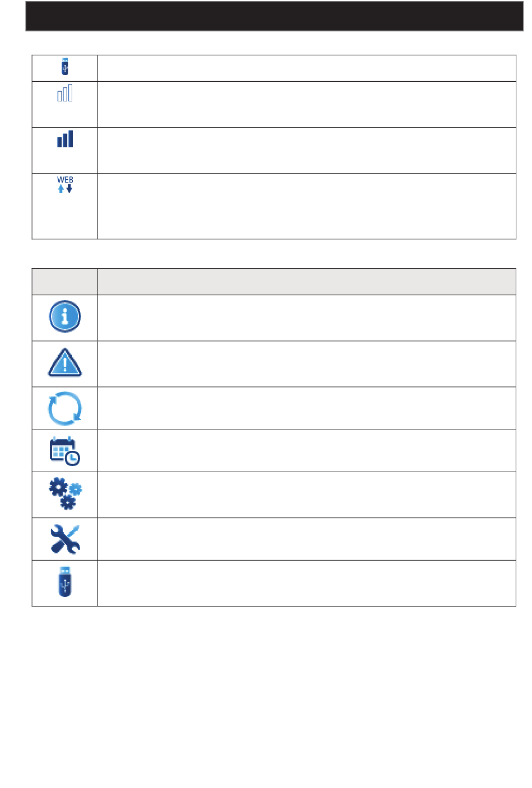Click the blank cell beside the refresh arrows icon
This screenshot has width=532, height=788.
(307, 408)
